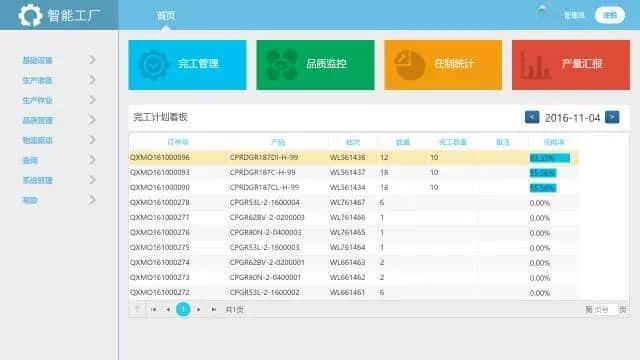
Task: Select order QXMO161000276
Action: point(160,232)
